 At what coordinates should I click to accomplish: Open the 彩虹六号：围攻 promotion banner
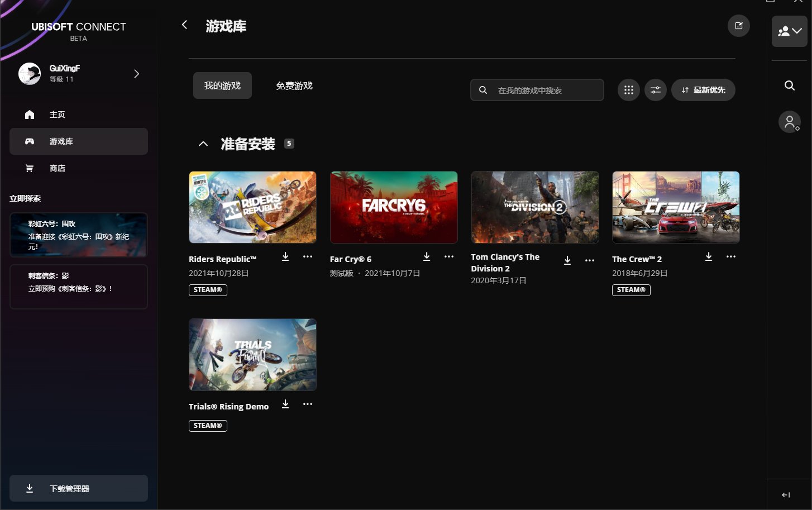(x=78, y=235)
